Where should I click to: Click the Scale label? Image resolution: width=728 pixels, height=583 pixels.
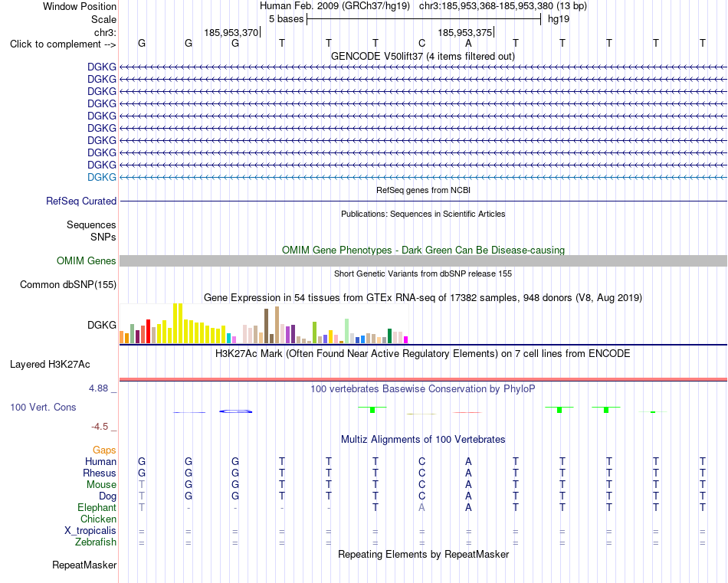tap(104, 19)
